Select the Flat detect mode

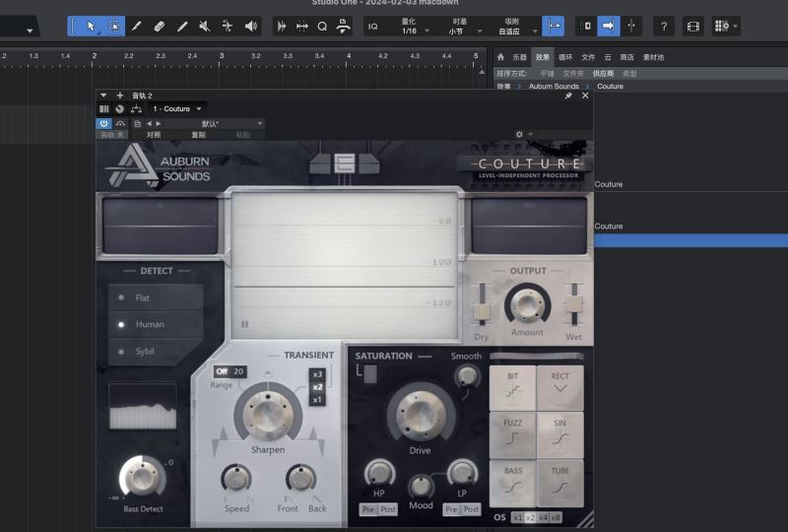(x=157, y=298)
